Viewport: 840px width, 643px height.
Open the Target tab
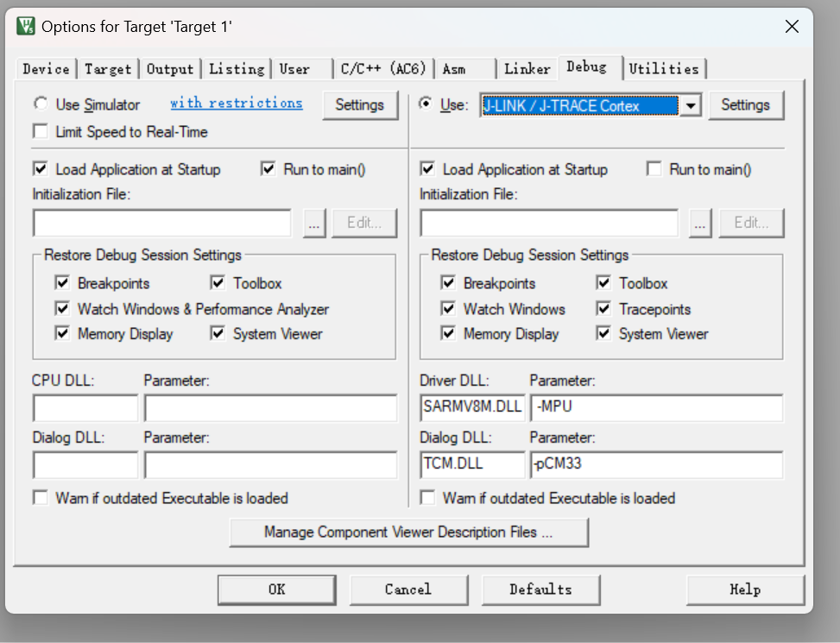[108, 69]
